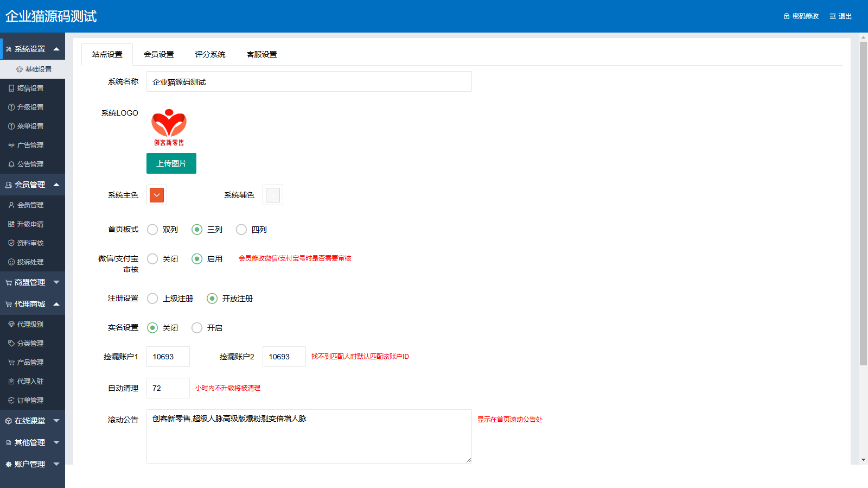The image size is (868, 488).
Task: Click the phone icon next to 短信设置
Action: [11, 88]
